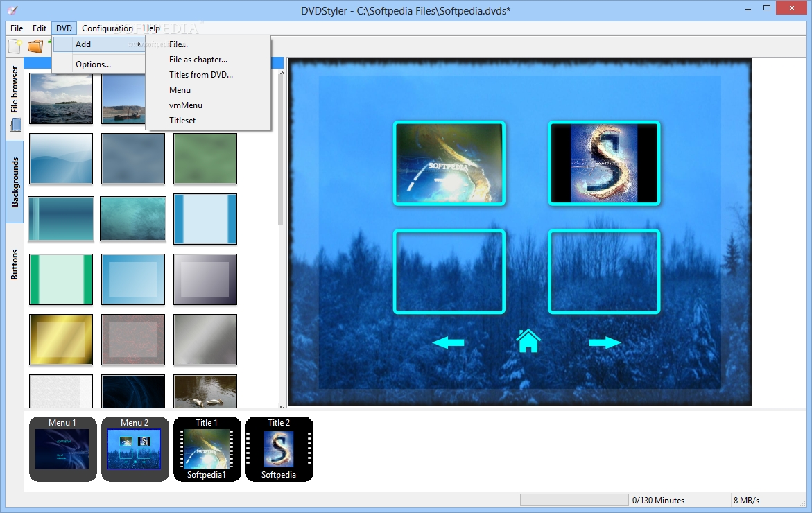
Task: Select Titles from DVD... entry
Action: point(208,75)
